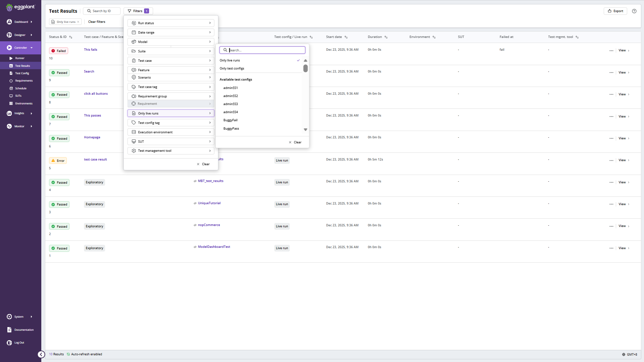Screen dimensions: 644x362
Task: Open the SUTs panel from the sidebar
Action: click(18, 96)
